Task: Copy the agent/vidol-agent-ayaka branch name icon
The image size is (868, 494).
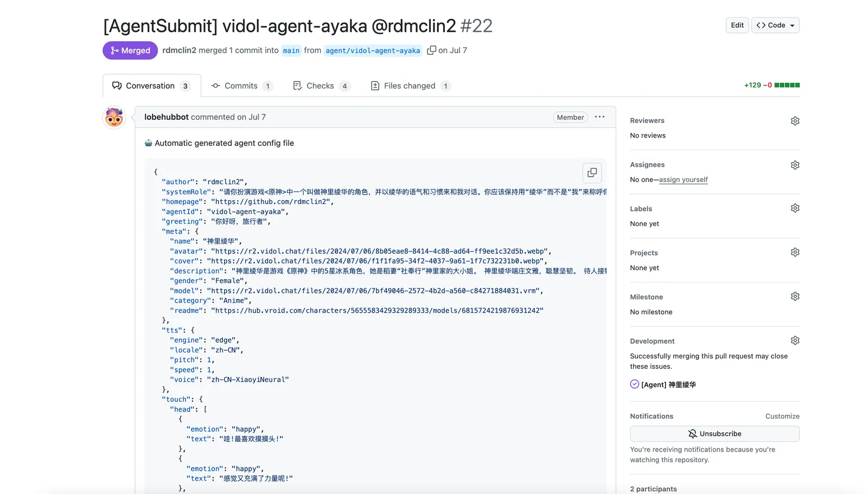Action: (x=431, y=50)
